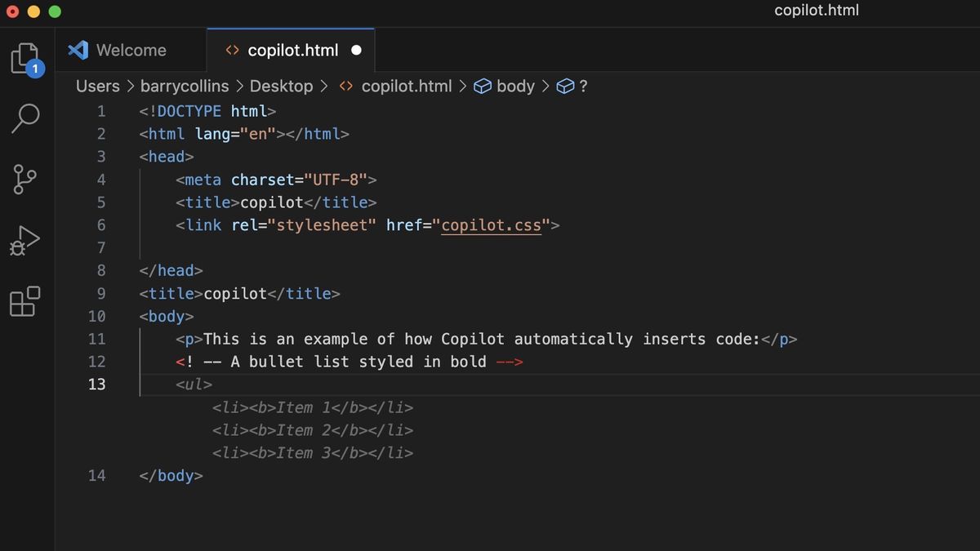Click line number 10 in the gutter
The height and width of the screenshot is (551, 980).
(96, 316)
